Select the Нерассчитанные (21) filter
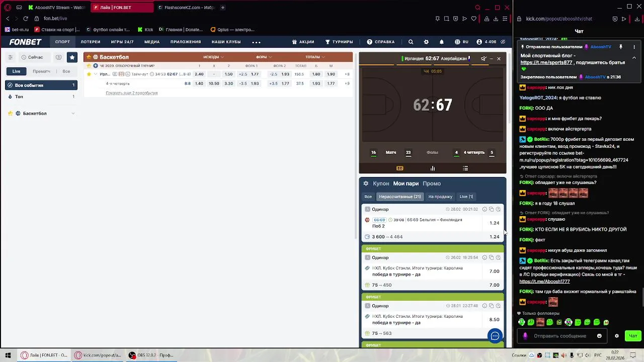The width and height of the screenshot is (644, 362). [x=400, y=197]
